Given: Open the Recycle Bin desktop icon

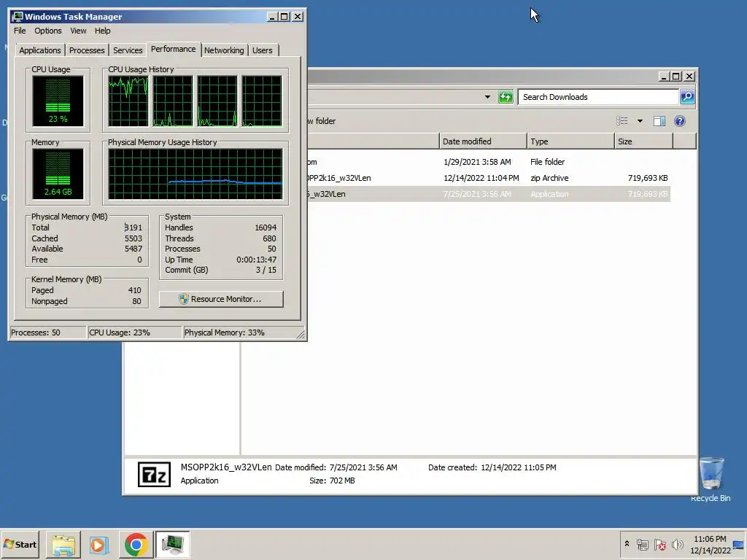Looking at the screenshot, I should pos(711,478).
